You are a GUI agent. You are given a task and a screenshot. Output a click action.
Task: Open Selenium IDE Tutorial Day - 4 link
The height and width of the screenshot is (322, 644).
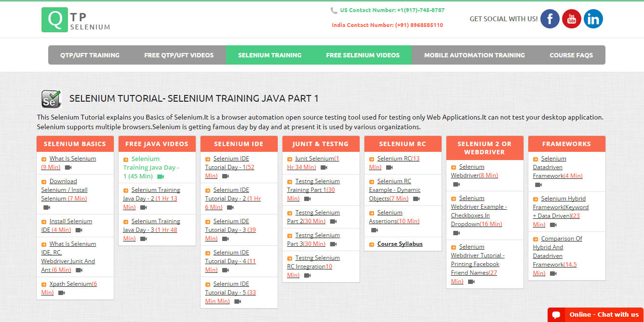click(x=231, y=261)
